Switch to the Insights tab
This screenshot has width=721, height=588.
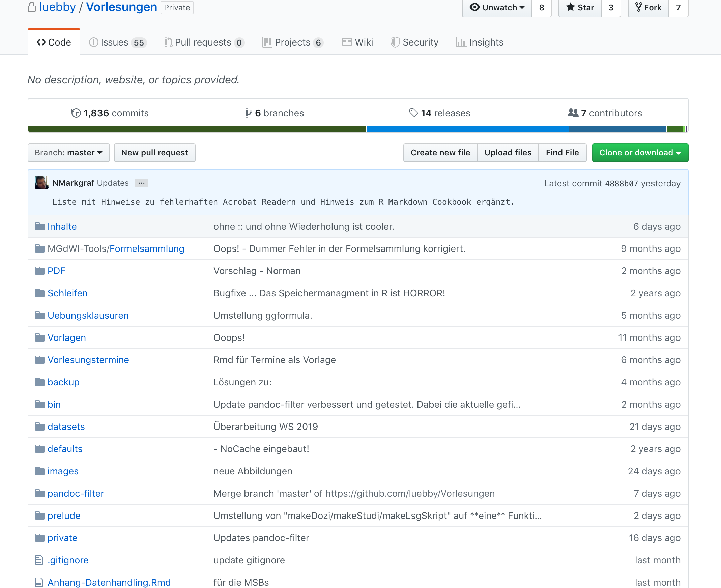tap(480, 42)
